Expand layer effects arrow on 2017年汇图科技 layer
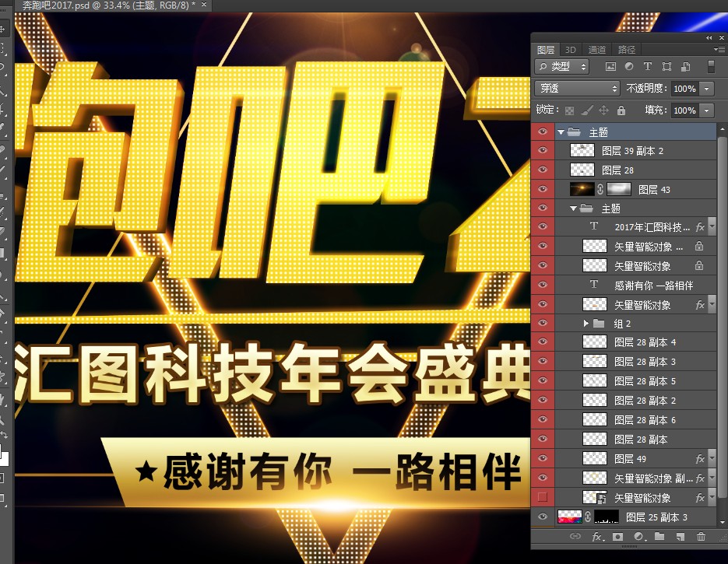The height and width of the screenshot is (564, 728). click(x=712, y=227)
